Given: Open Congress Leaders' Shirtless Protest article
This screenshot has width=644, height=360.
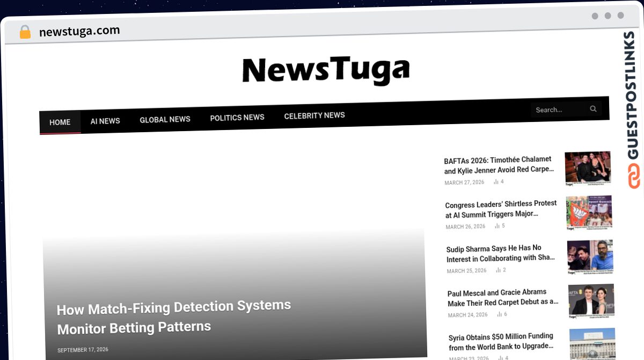Looking at the screenshot, I should (501, 208).
